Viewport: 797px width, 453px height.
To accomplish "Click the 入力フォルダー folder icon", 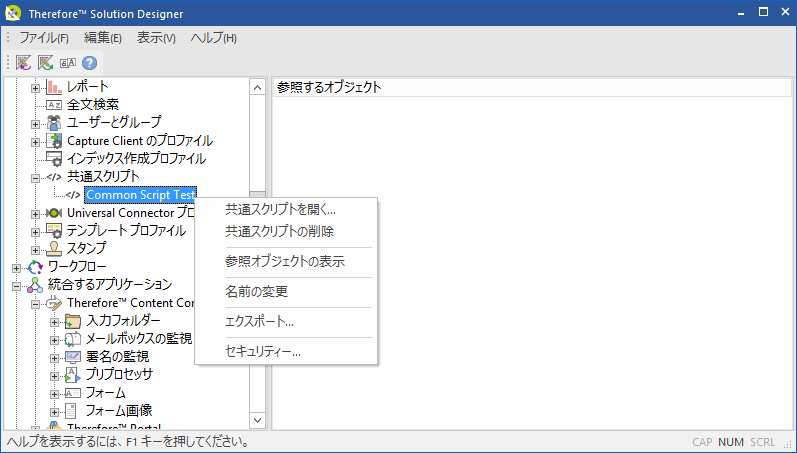I will (x=73, y=321).
